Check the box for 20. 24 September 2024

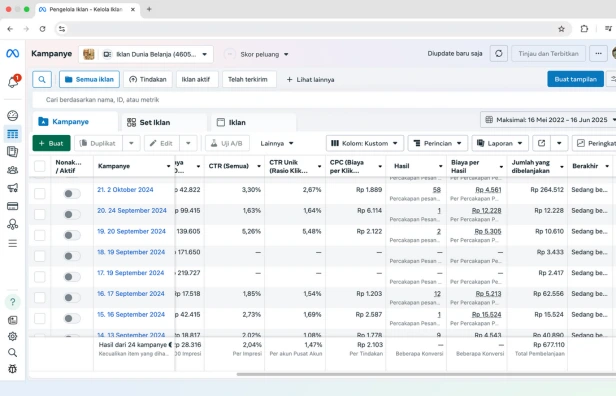[40, 214]
